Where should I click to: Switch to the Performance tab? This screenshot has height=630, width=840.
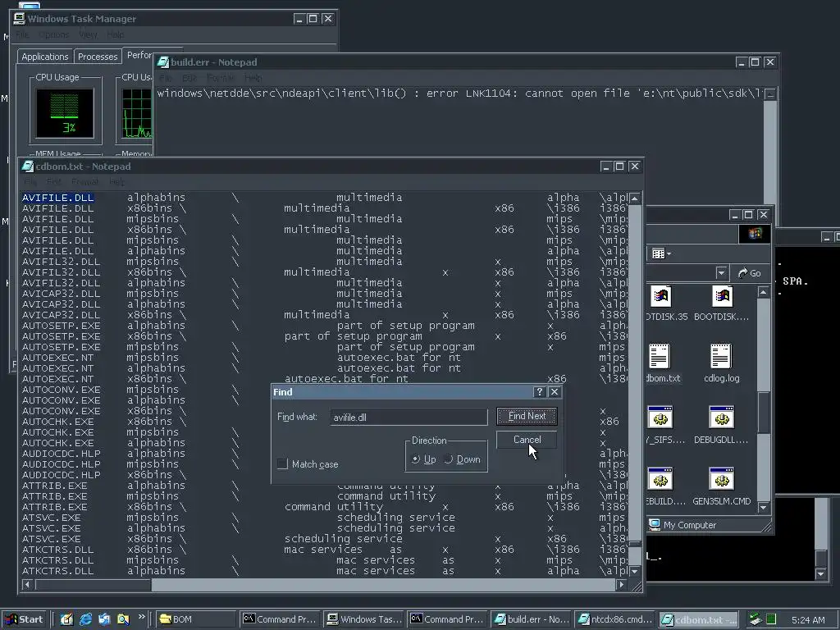pyautogui.click(x=139, y=55)
